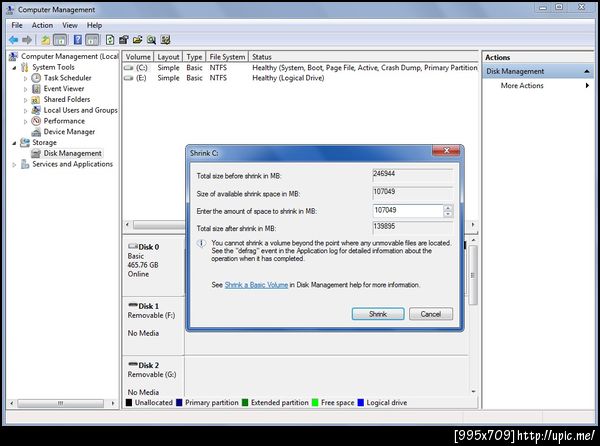
Task: Open More Actions in the Actions pane
Action: [x=522, y=86]
